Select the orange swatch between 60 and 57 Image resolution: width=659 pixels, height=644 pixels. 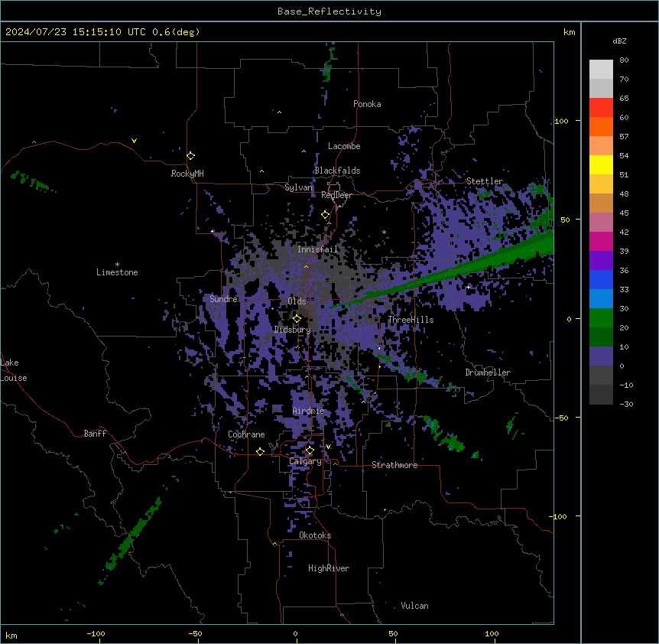point(601,126)
